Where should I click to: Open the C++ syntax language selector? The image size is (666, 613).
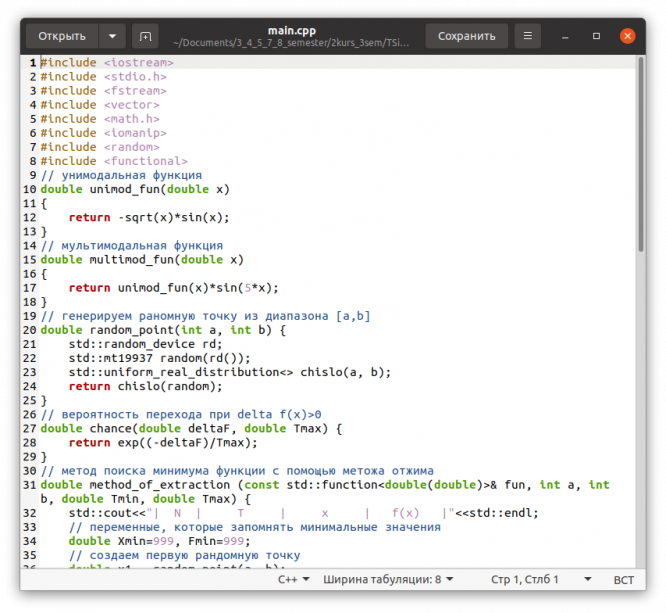point(292,579)
